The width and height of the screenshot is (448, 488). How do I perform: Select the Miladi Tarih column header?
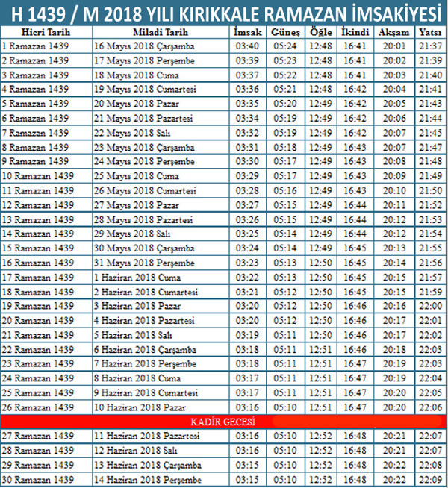pyautogui.click(x=161, y=34)
